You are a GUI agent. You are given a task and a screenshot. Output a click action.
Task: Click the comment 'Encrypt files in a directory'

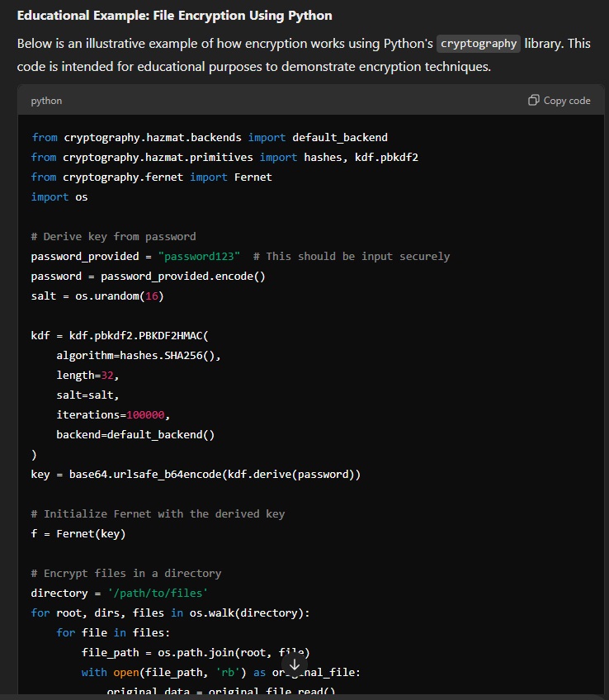[125, 573]
